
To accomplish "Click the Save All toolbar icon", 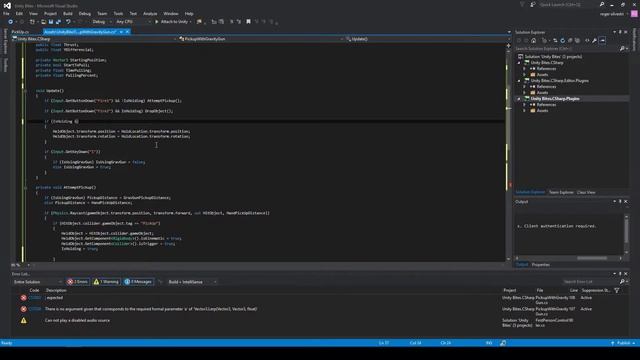I will click(58, 22).
